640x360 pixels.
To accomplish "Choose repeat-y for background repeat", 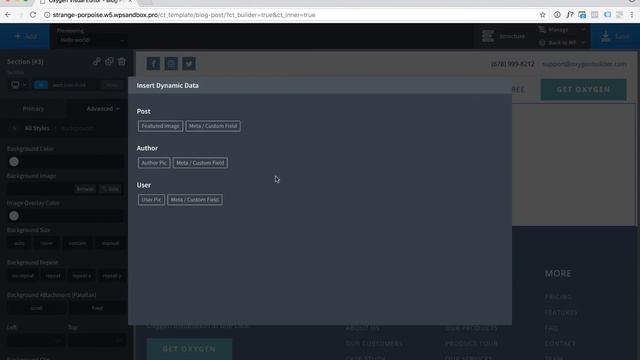I will 111,276.
